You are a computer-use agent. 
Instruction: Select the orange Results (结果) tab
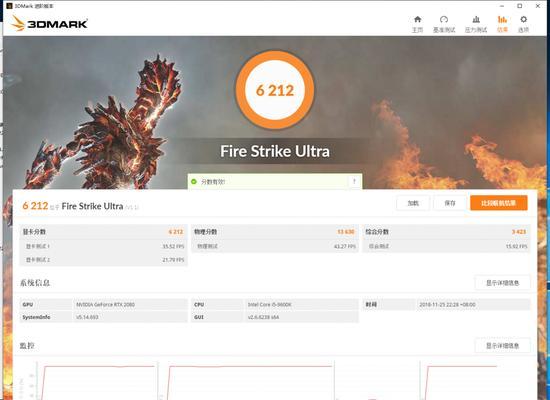coord(502,24)
